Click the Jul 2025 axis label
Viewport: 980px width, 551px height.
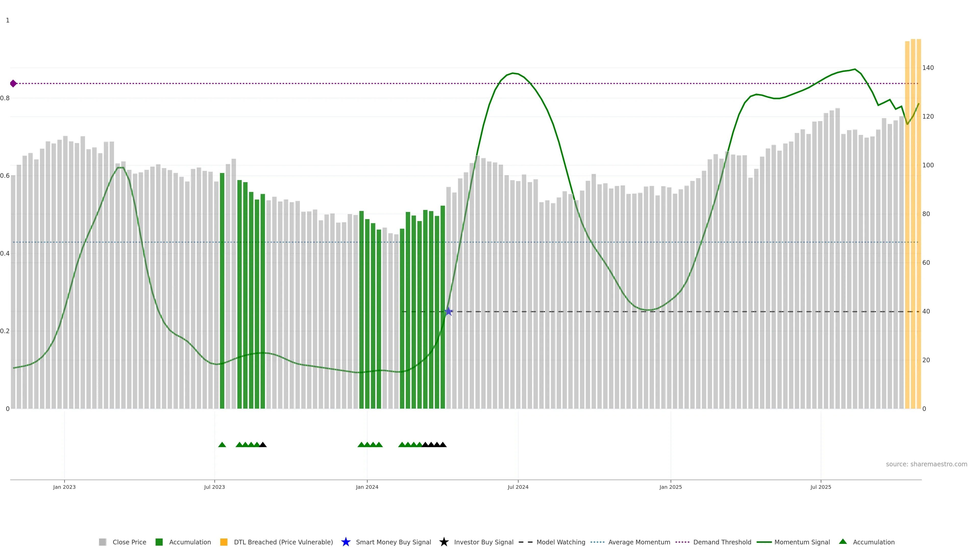[x=820, y=487]
